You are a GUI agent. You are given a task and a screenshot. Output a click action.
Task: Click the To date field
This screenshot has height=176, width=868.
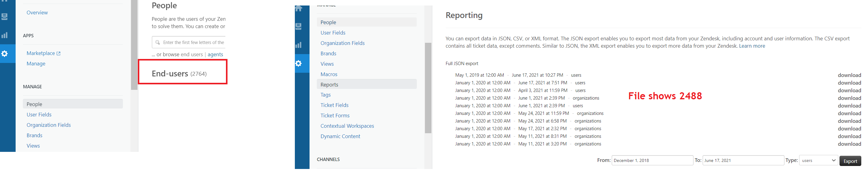click(743, 160)
